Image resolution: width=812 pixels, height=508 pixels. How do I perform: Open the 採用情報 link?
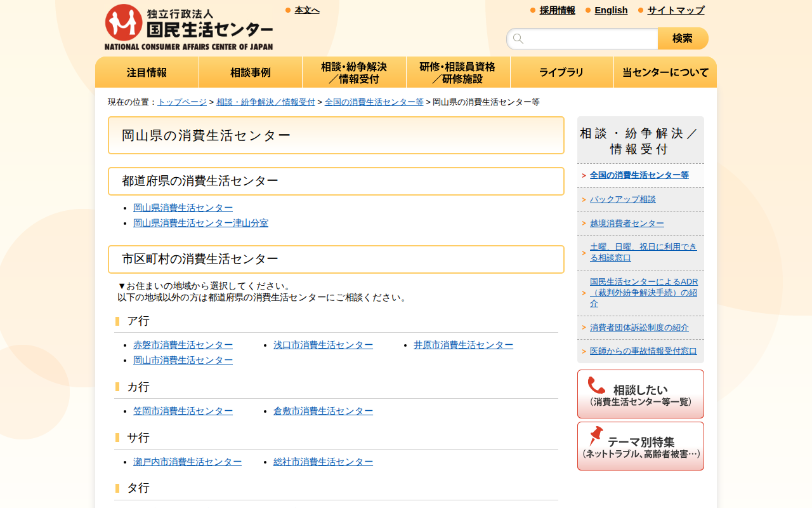click(558, 10)
